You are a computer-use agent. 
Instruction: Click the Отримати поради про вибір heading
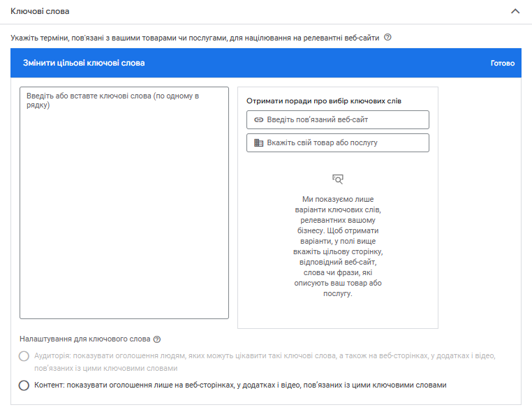coord(324,101)
